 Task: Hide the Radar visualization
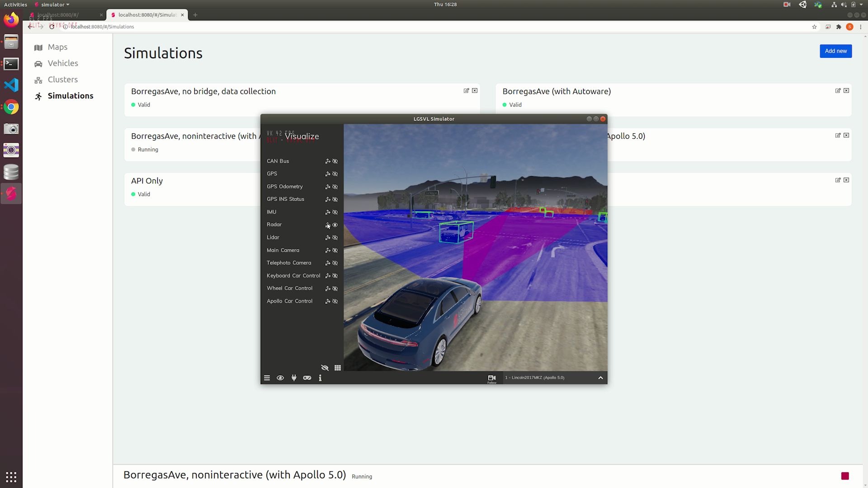click(335, 225)
